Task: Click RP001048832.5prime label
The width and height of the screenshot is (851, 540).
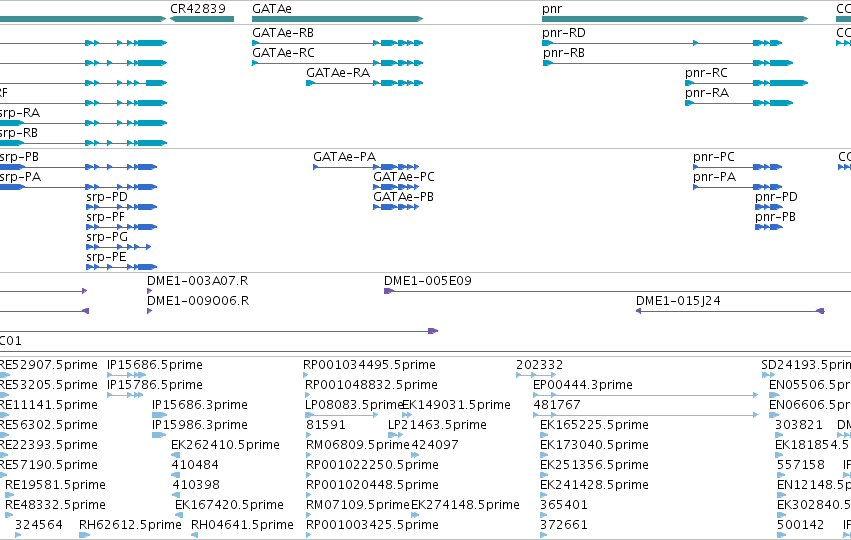Action: [x=371, y=385]
